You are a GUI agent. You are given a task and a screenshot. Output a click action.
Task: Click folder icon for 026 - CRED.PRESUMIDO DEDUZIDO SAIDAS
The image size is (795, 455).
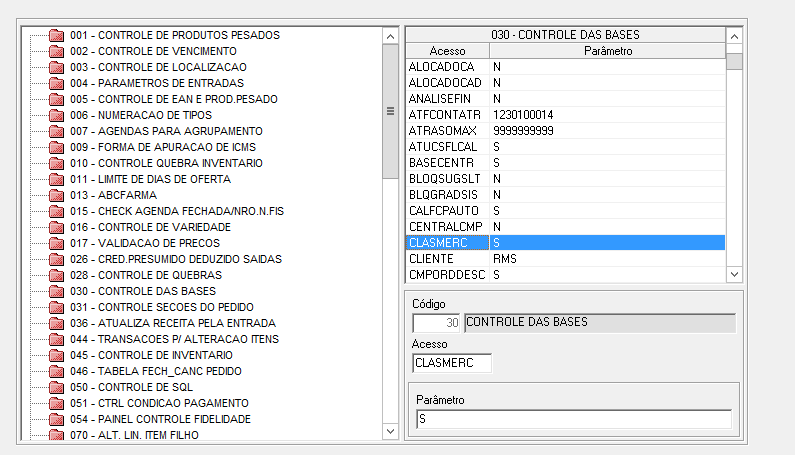click(56, 259)
